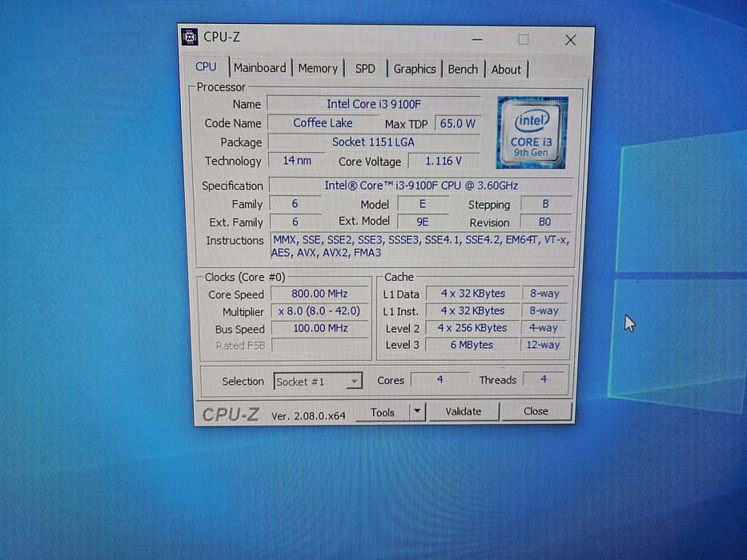Minimize the CPU-Z window

tap(477, 39)
